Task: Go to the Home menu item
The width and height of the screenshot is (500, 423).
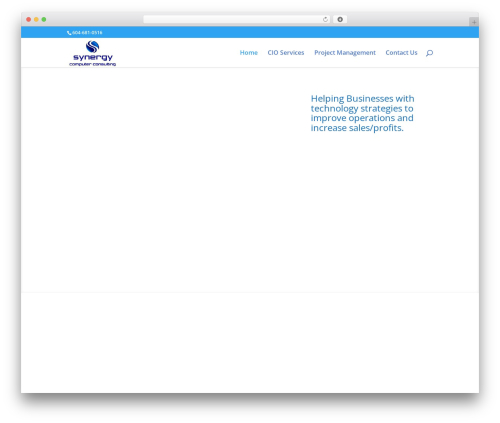Action: point(249,53)
